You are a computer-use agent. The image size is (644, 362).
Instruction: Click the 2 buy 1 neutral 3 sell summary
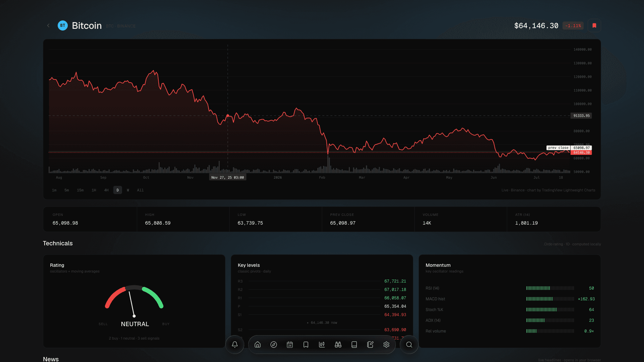[x=134, y=339]
